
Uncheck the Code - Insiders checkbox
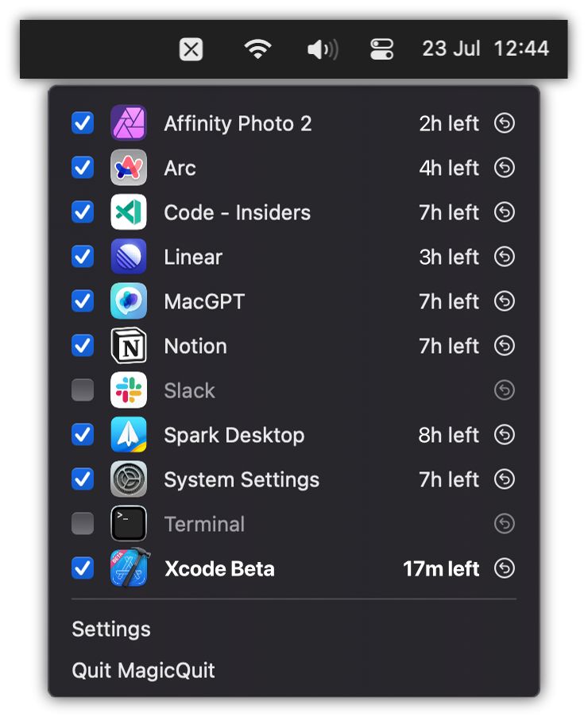click(x=83, y=211)
